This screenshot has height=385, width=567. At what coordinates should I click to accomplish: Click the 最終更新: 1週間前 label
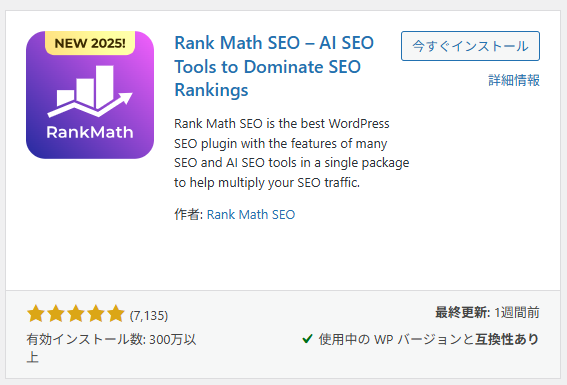[487, 312]
